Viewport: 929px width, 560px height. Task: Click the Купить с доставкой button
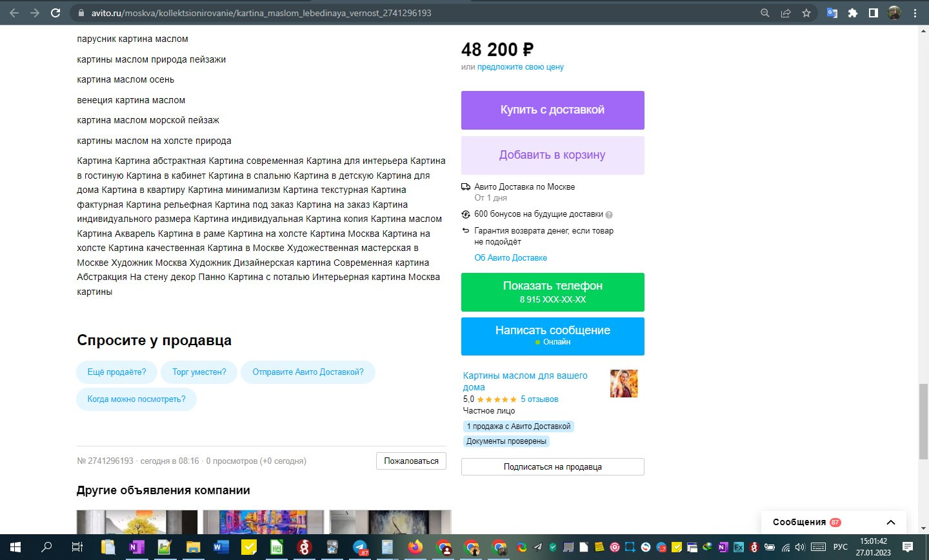[x=553, y=110]
